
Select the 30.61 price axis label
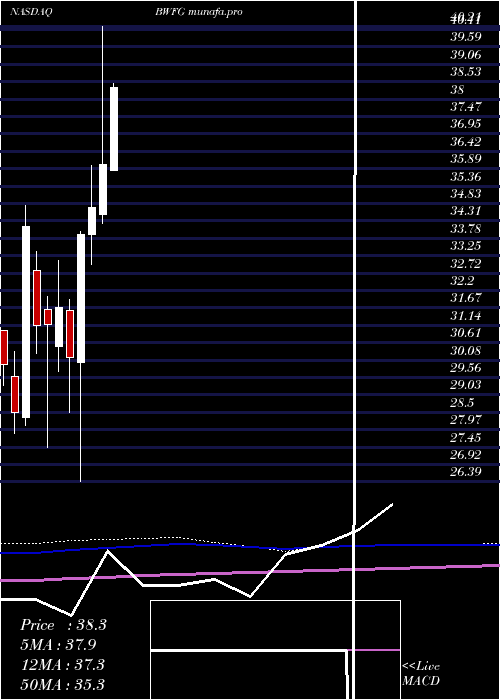point(465,334)
